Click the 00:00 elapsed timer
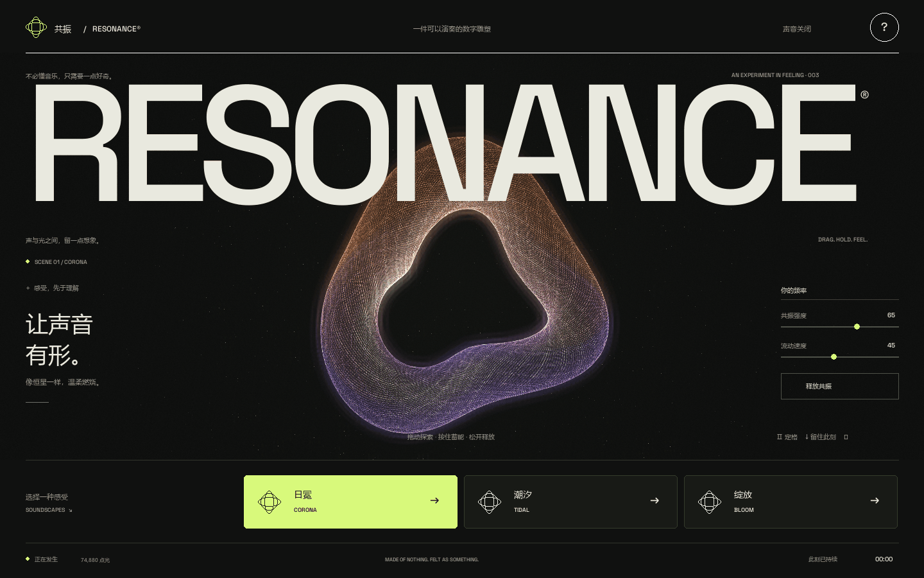 click(x=884, y=559)
